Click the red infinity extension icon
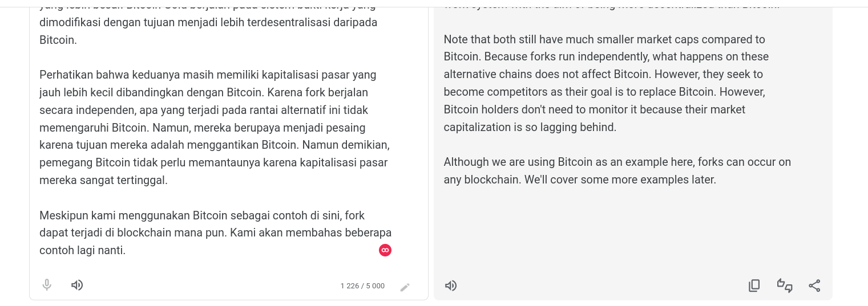The width and height of the screenshot is (868, 306). (385, 250)
